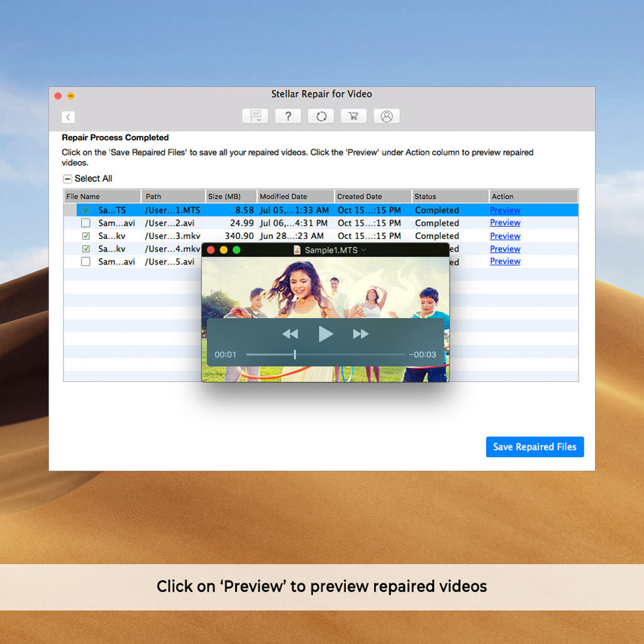The image size is (644, 644).
Task: Open the shopping cart purchase icon
Action: coord(353,116)
